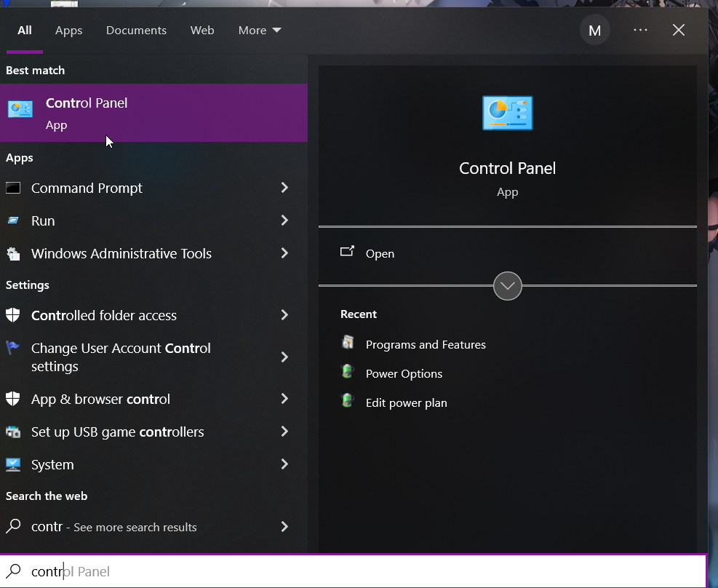Click the Command Prompt icon
The height and width of the screenshot is (588, 718).
(x=13, y=188)
